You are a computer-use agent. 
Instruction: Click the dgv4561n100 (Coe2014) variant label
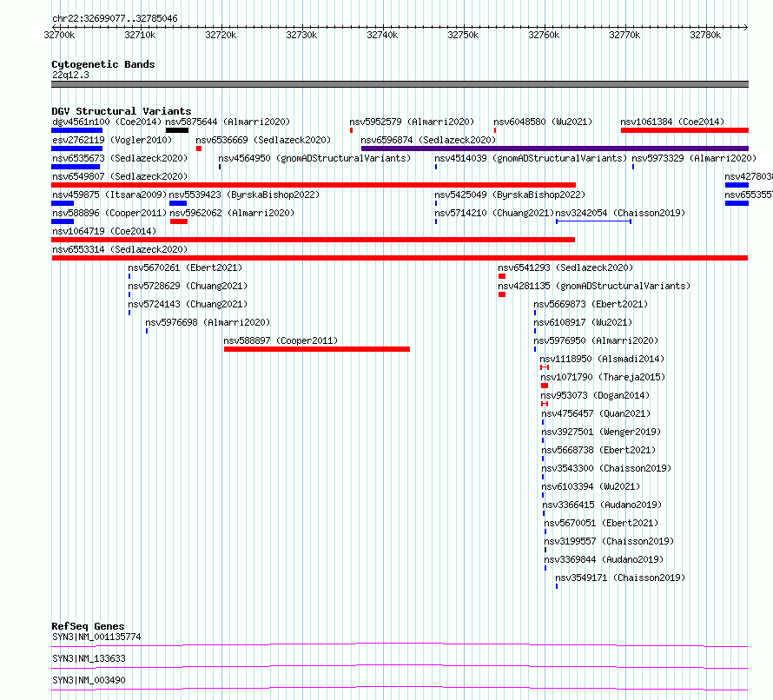click(107, 122)
